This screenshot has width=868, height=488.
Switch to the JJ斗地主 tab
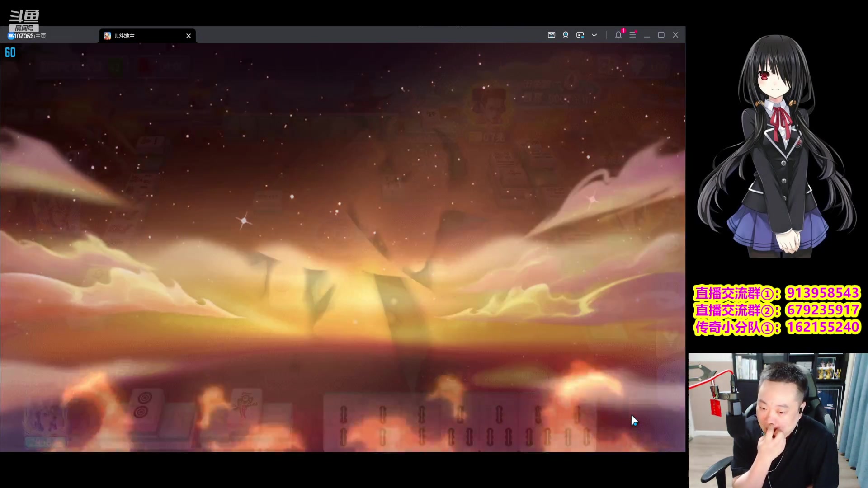click(x=147, y=36)
